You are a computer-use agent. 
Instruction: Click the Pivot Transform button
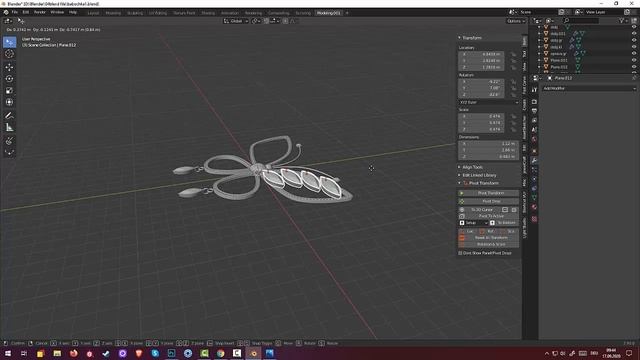click(x=489, y=193)
